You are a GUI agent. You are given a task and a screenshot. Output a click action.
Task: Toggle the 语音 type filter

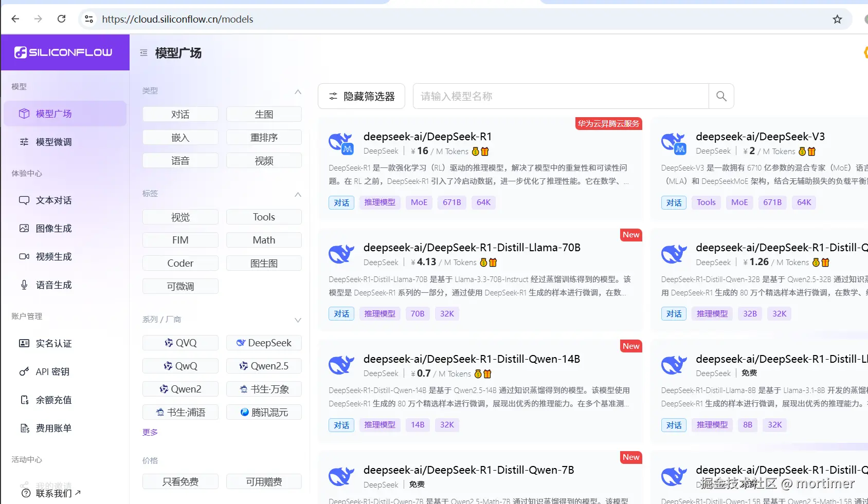pyautogui.click(x=180, y=160)
